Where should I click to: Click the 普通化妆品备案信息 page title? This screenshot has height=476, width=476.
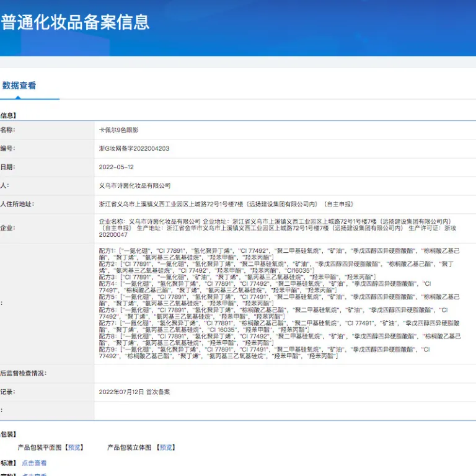pos(75,22)
